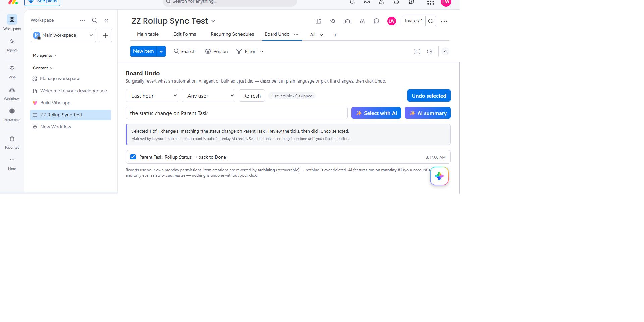
Task: Open the floating AI assistant sparkle button
Action: point(439,176)
